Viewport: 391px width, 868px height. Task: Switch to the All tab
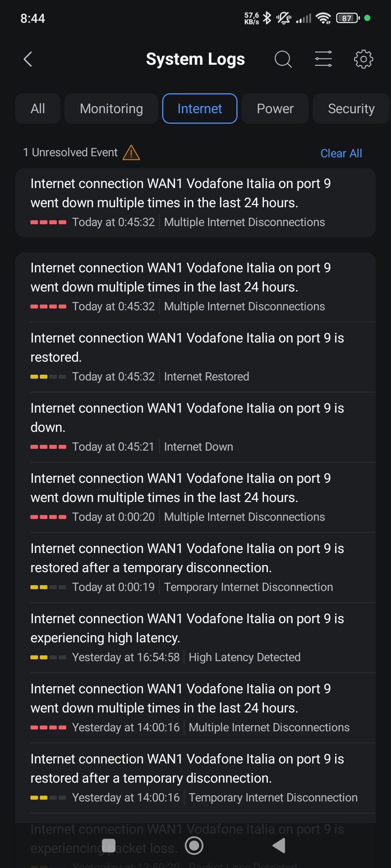(38, 109)
